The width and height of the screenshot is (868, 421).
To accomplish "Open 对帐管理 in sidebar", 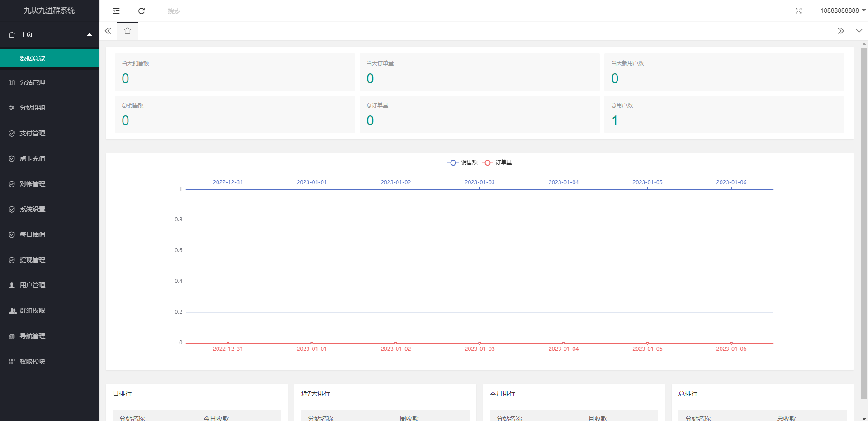I will (x=49, y=184).
